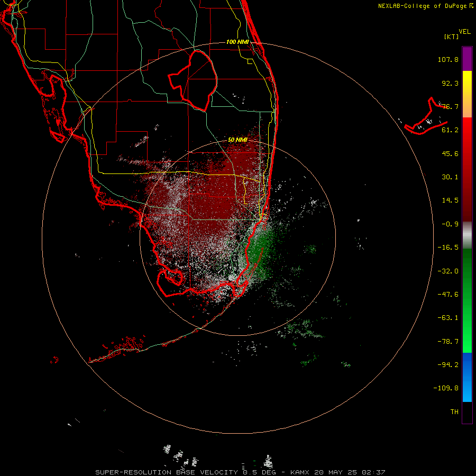Select the 76.7 legend value
Screen dimensions: 476x476
[450, 106]
